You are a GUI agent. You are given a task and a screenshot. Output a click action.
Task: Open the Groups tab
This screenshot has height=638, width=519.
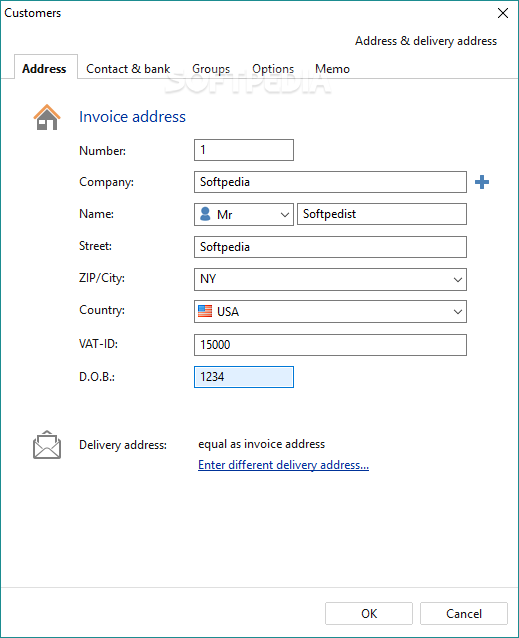click(x=211, y=69)
